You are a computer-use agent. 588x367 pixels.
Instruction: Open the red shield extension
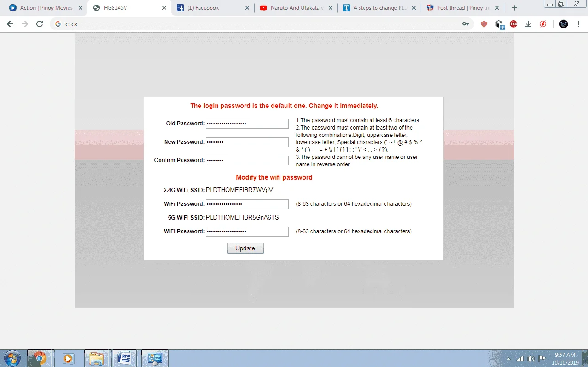(x=484, y=24)
